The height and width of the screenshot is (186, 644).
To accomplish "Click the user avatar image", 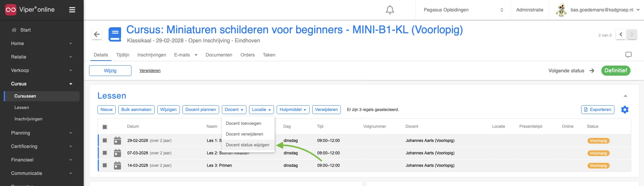I will (x=561, y=10).
